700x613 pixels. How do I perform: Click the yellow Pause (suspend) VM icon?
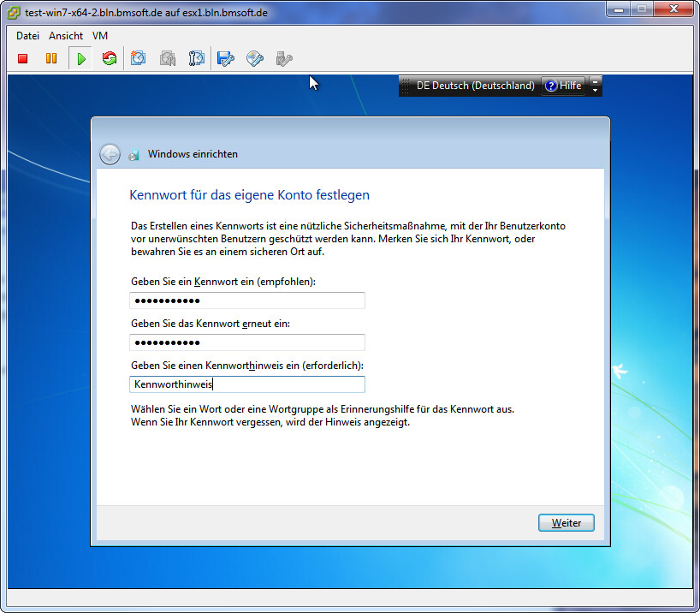(51, 58)
